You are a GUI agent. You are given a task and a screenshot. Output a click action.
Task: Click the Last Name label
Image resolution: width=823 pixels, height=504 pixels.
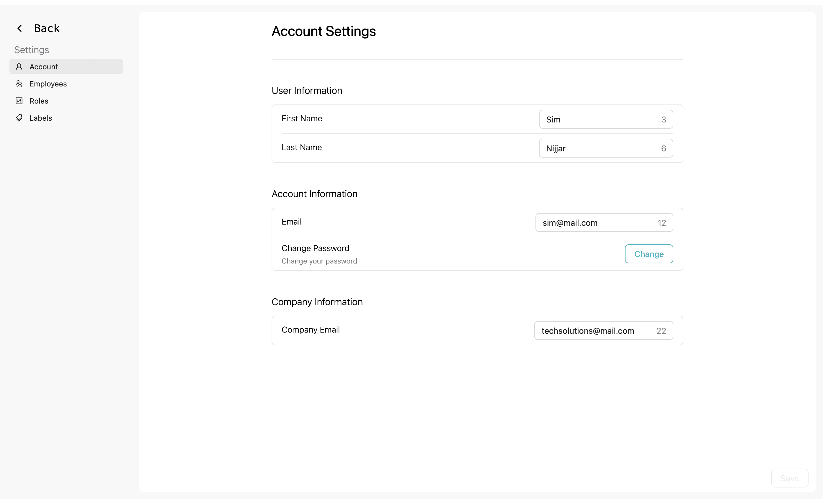[302, 147]
